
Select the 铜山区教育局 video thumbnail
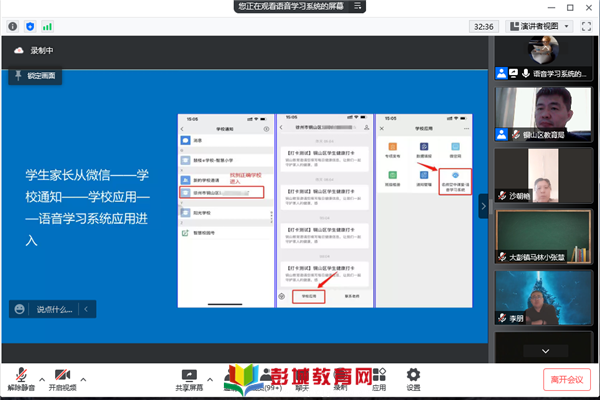(543, 114)
